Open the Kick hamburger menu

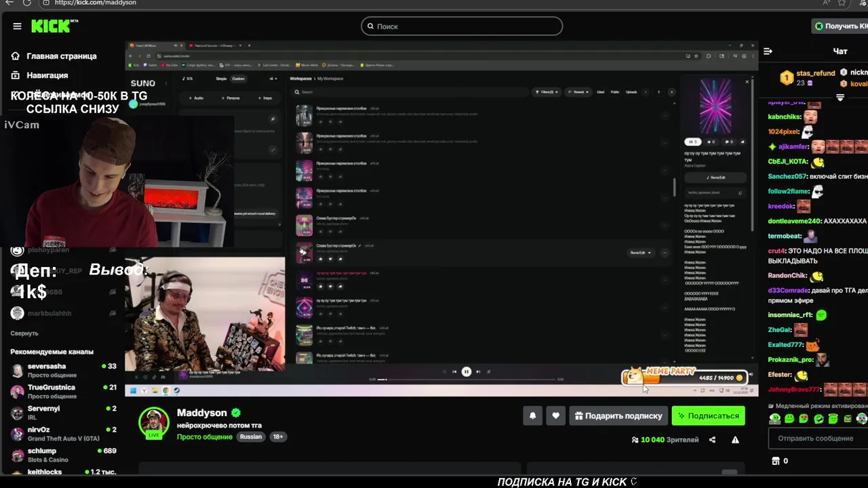tap(17, 26)
